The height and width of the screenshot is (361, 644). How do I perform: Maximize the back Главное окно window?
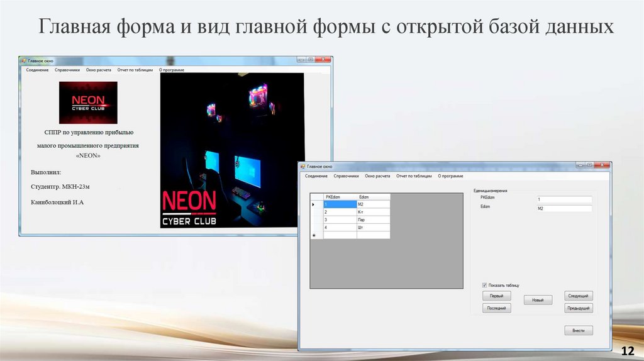311,60
